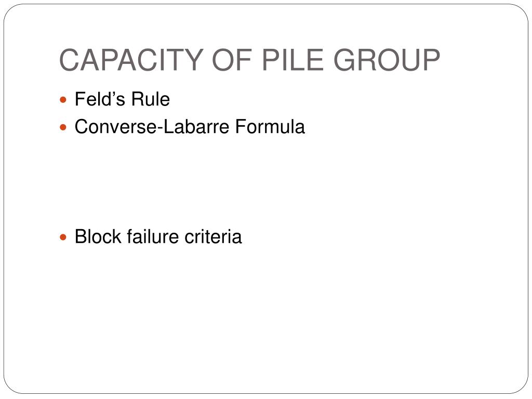Select the Feld's Rule bullet text
The height and width of the screenshot is (399, 532).
(122, 99)
